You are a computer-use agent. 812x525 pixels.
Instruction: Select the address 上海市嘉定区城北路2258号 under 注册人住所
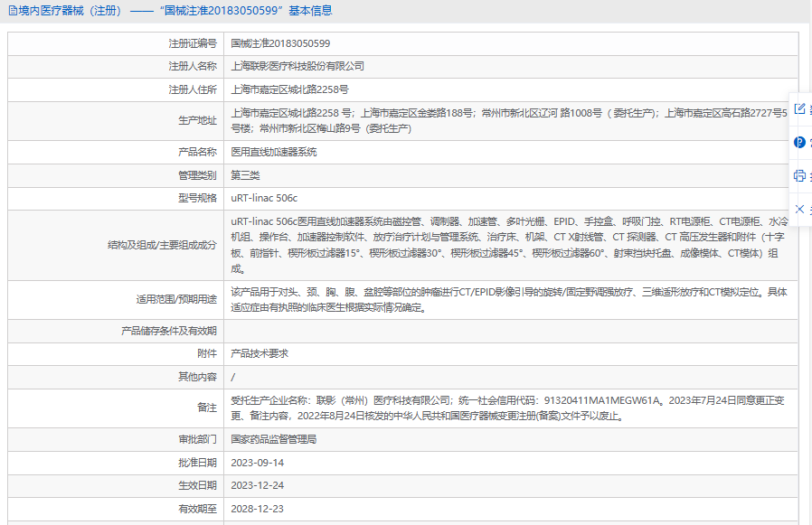(289, 89)
